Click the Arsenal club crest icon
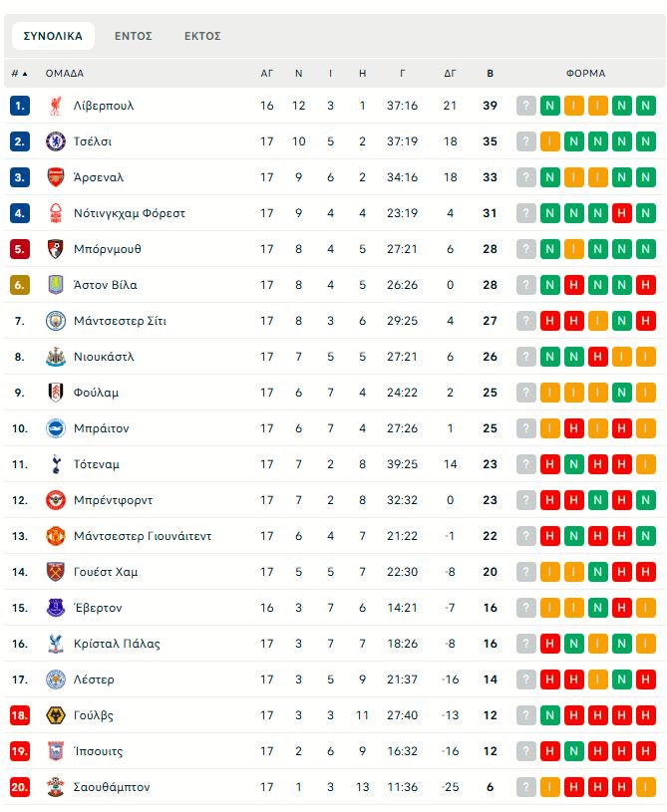The width and height of the screenshot is (667, 812). tap(55, 177)
